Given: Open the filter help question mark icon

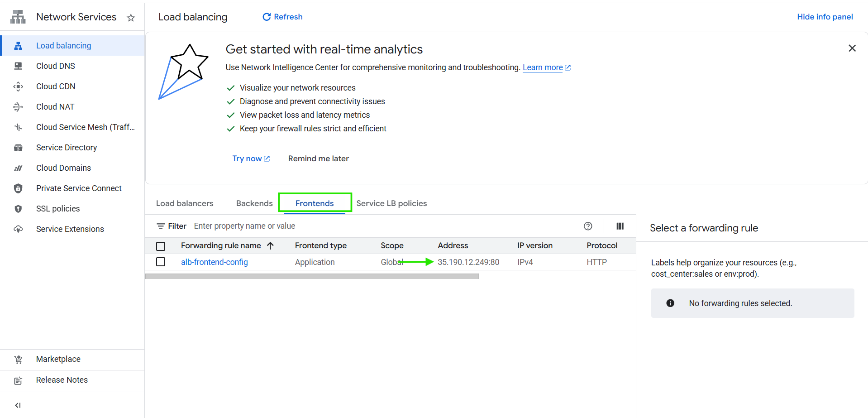Looking at the screenshot, I should [588, 226].
